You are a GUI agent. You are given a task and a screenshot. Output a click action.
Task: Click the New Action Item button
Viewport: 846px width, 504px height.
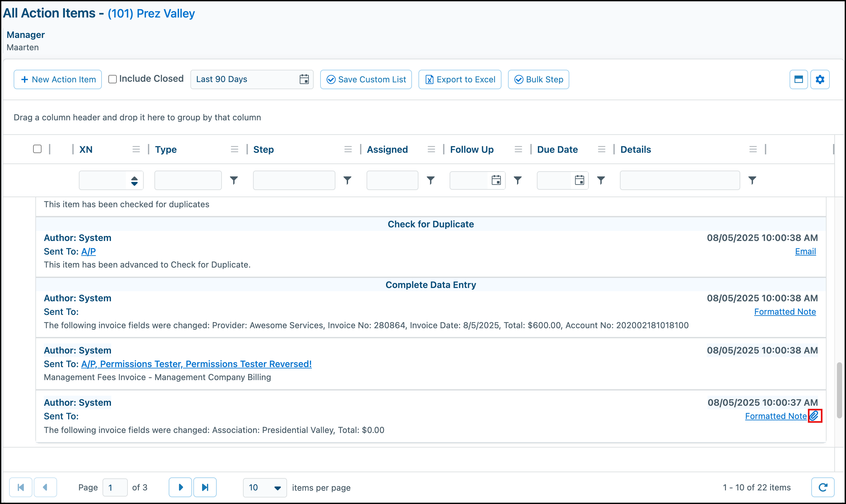click(58, 79)
